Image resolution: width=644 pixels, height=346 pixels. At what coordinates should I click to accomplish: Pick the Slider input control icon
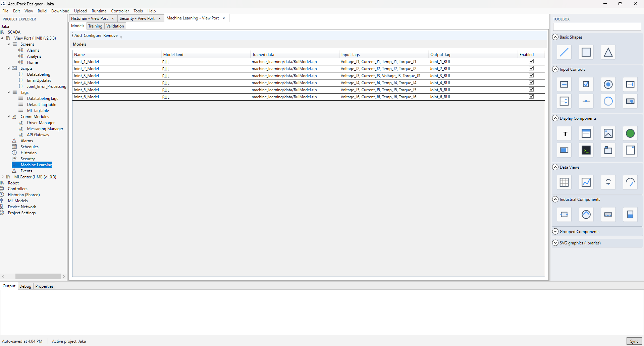pos(586,101)
